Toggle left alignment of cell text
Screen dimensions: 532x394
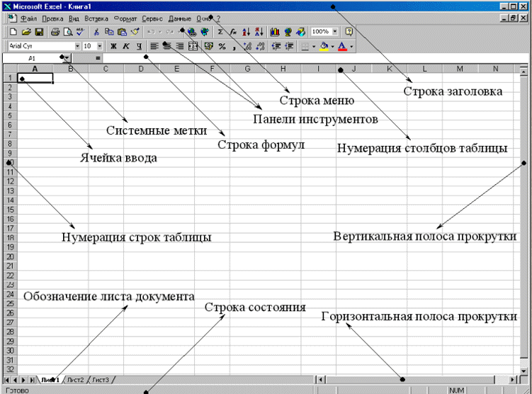[154, 46]
